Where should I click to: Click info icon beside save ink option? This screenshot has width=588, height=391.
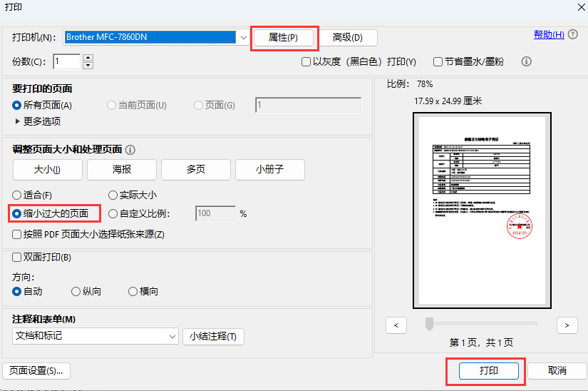527,61
